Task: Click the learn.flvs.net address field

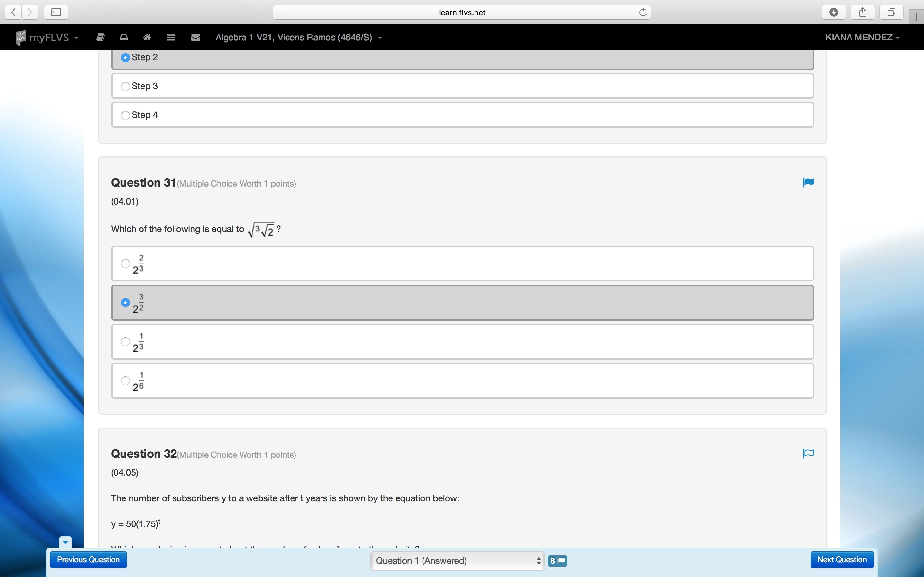Action: 462,12
